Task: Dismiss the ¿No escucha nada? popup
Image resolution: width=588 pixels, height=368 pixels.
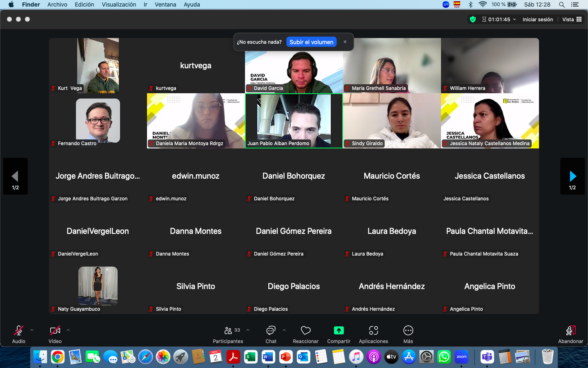Action: click(345, 42)
